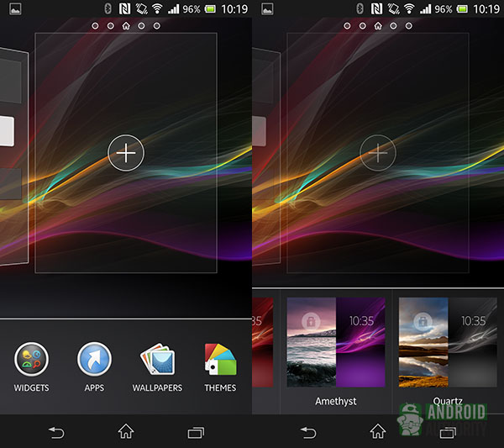504x448 pixels.
Task: Tap the last page dot in right screen
Action: 409,26
